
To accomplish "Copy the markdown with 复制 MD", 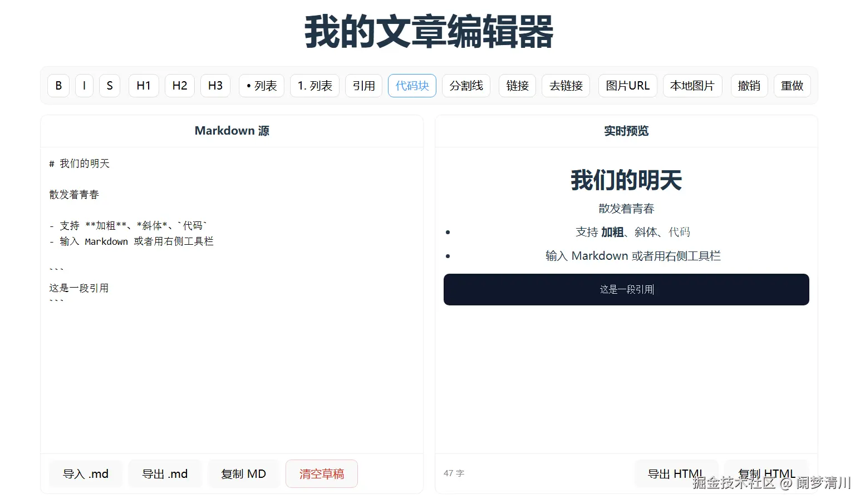I will (x=244, y=474).
